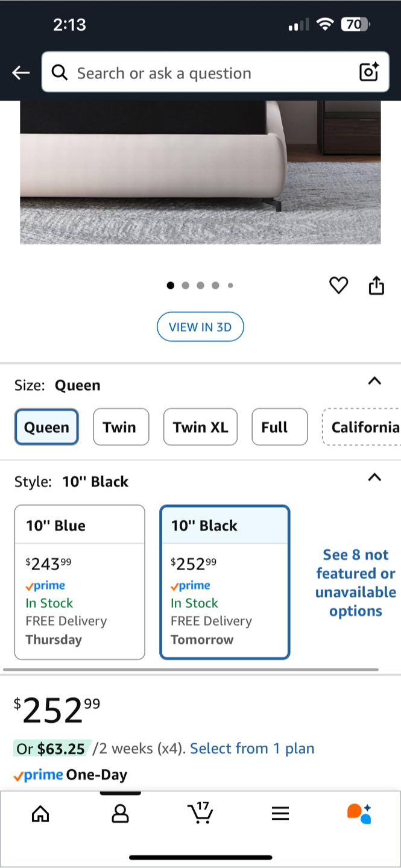Select Twin XL size option
This screenshot has height=868, width=401.
(200, 427)
